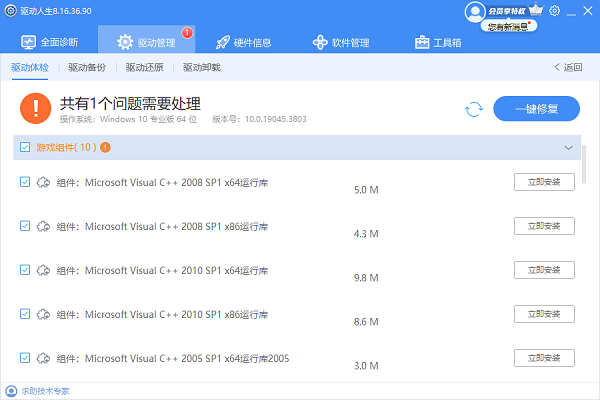Click the VIP crown icon
The image size is (600, 400).
tap(536, 10)
